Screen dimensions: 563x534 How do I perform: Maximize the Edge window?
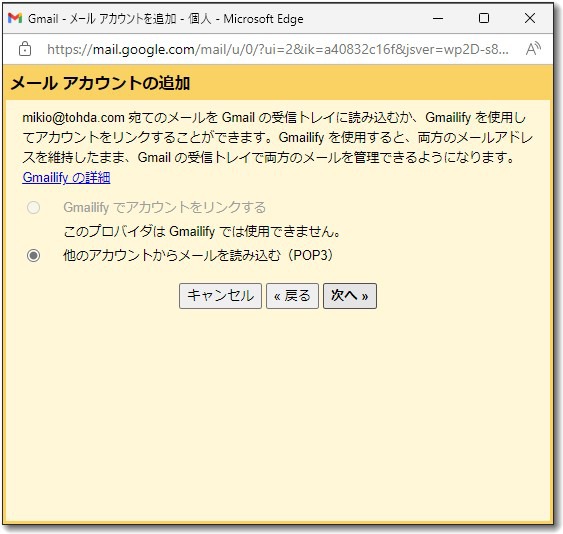(x=484, y=18)
